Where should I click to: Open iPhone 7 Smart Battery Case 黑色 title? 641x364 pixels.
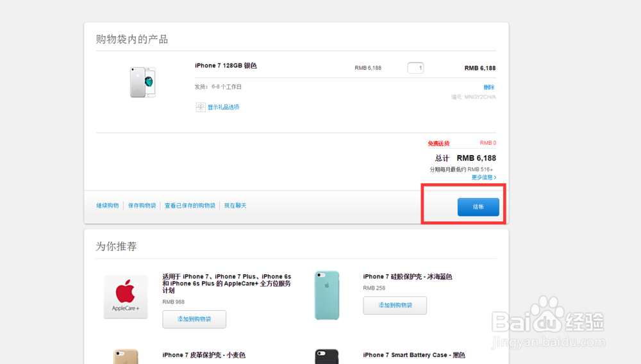point(414,355)
